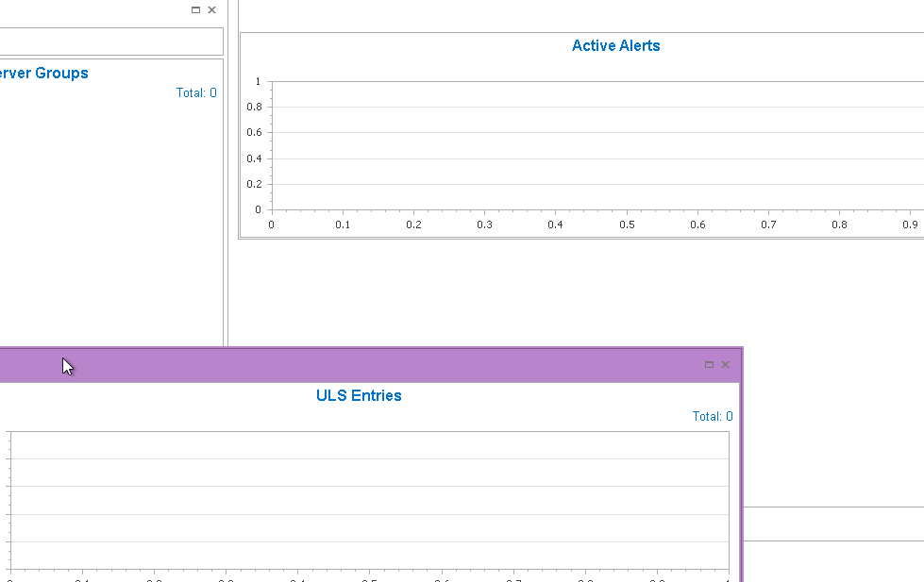
Task: Click Total: 0 in ULS Entries panel
Action: click(x=713, y=417)
